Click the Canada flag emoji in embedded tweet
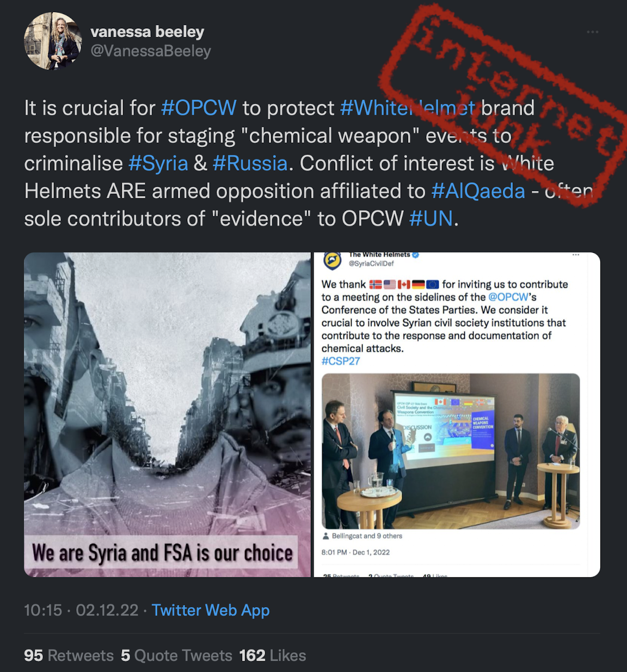The image size is (627, 672). pyautogui.click(x=404, y=284)
